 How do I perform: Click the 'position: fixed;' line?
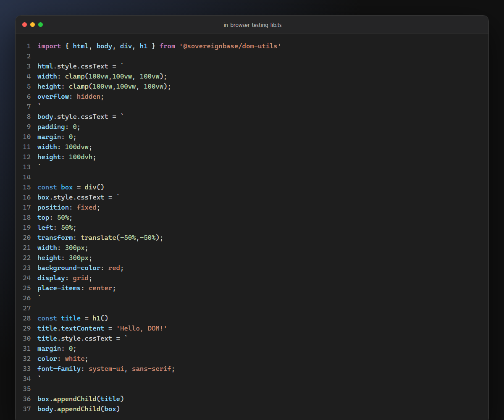[69, 207]
